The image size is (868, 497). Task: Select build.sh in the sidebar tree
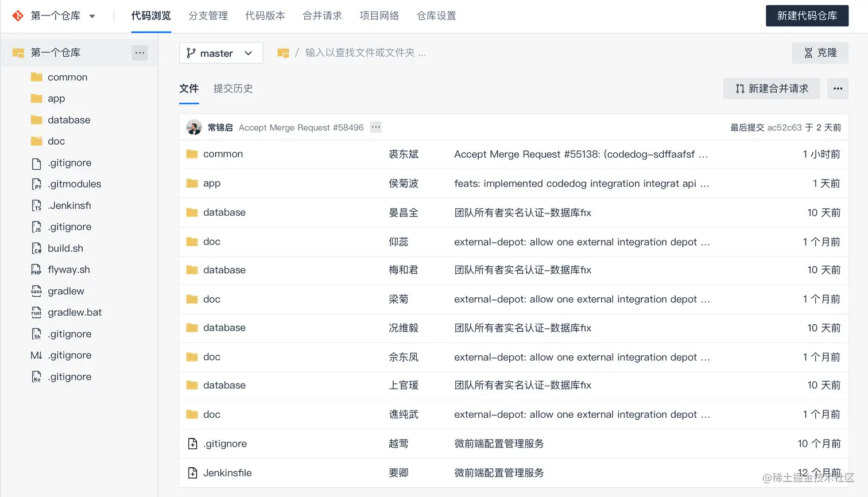click(x=65, y=248)
